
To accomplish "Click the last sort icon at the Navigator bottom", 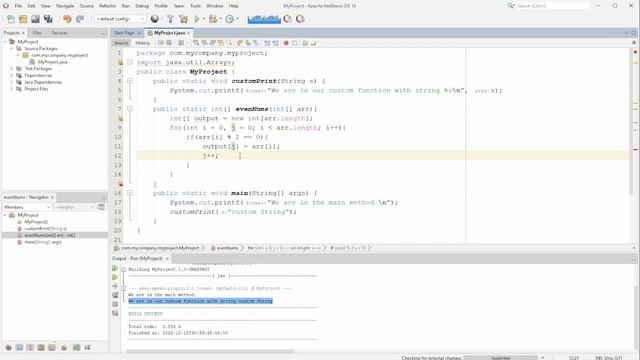I will (87, 347).
